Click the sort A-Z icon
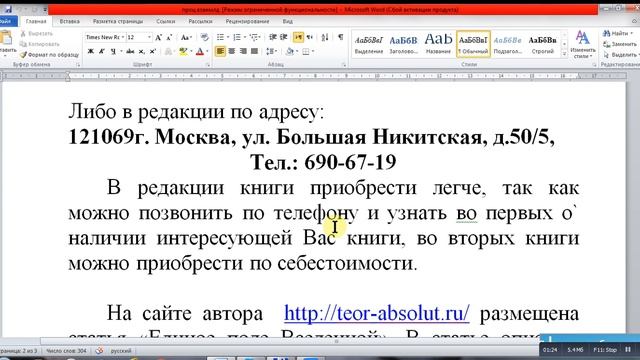 (325, 38)
